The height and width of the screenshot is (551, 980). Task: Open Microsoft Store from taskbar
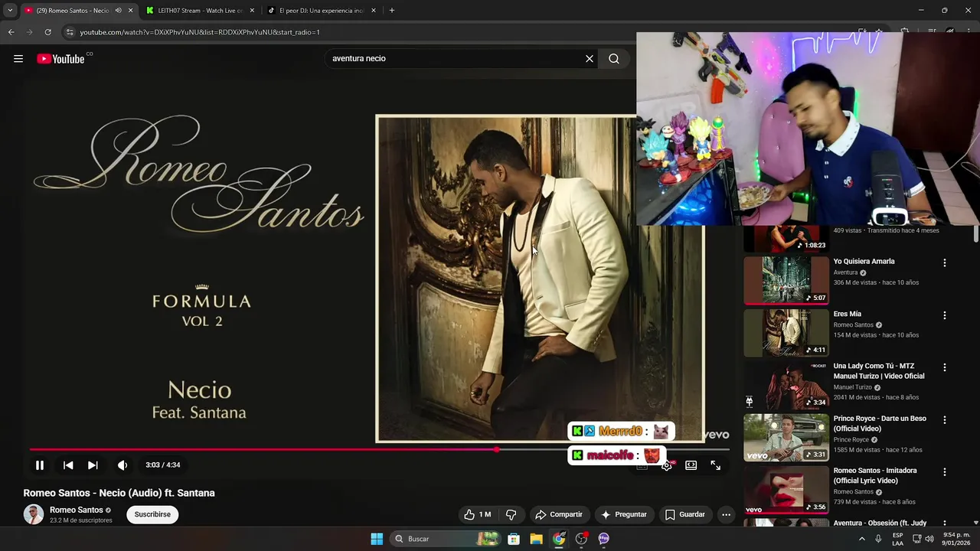(514, 539)
